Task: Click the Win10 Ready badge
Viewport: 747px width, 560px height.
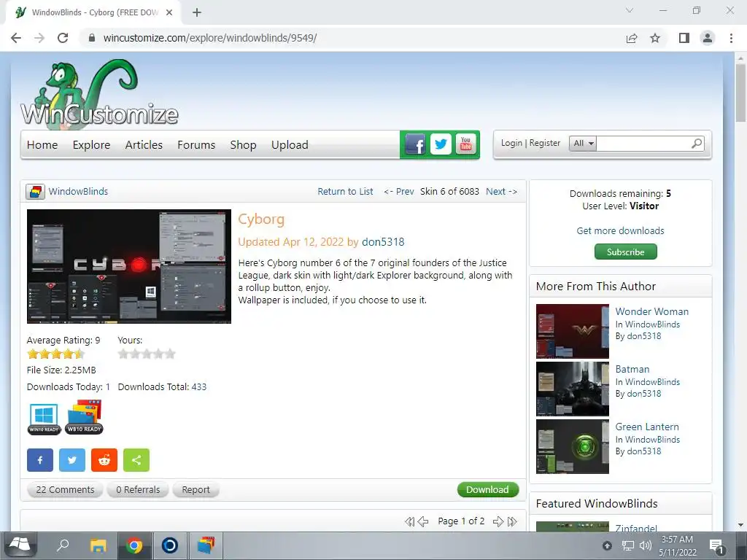Action: pyautogui.click(x=44, y=418)
